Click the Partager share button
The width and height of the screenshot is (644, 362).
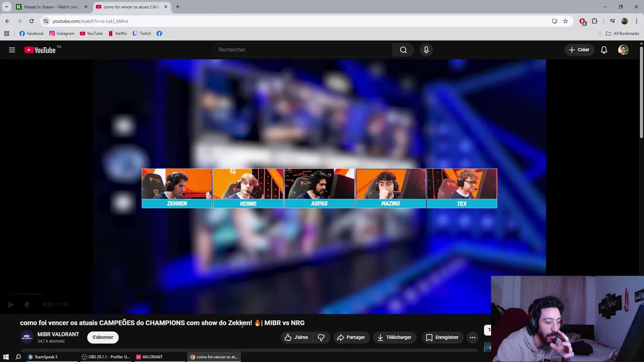click(x=351, y=337)
